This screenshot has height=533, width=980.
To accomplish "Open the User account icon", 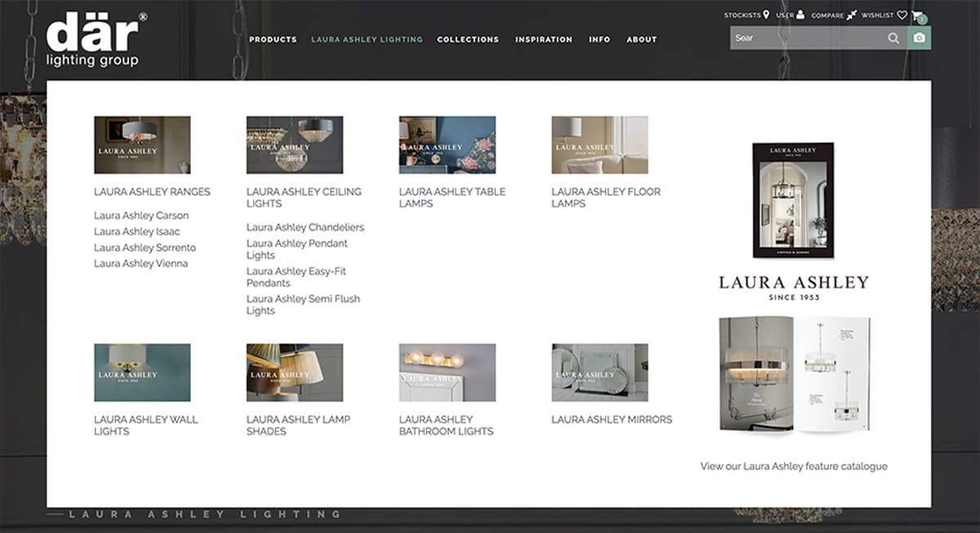I will [x=800, y=15].
